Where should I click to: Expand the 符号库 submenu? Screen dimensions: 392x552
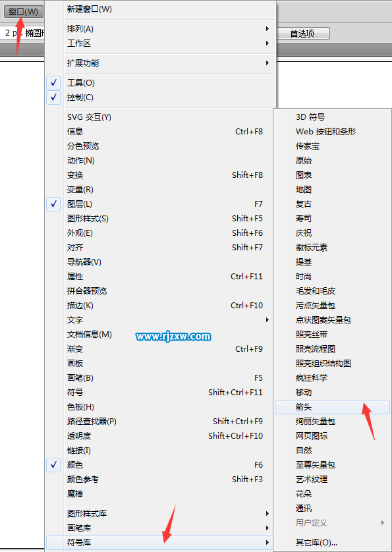pyautogui.click(x=160, y=543)
